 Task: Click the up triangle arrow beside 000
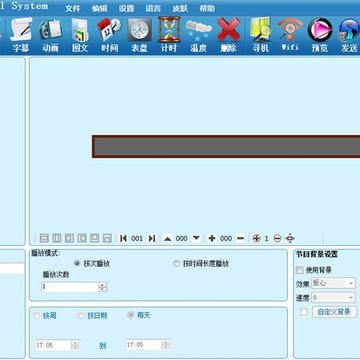[168, 239]
